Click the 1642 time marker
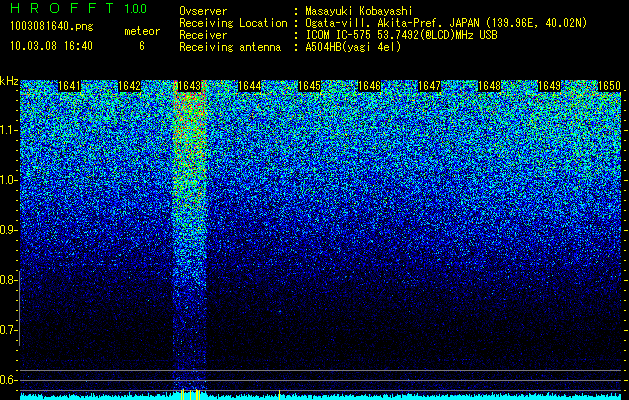 click(x=130, y=86)
